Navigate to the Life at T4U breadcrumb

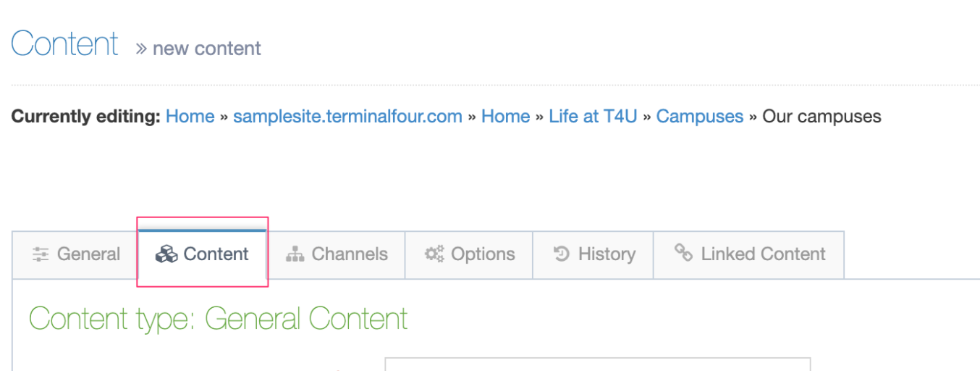coord(593,117)
